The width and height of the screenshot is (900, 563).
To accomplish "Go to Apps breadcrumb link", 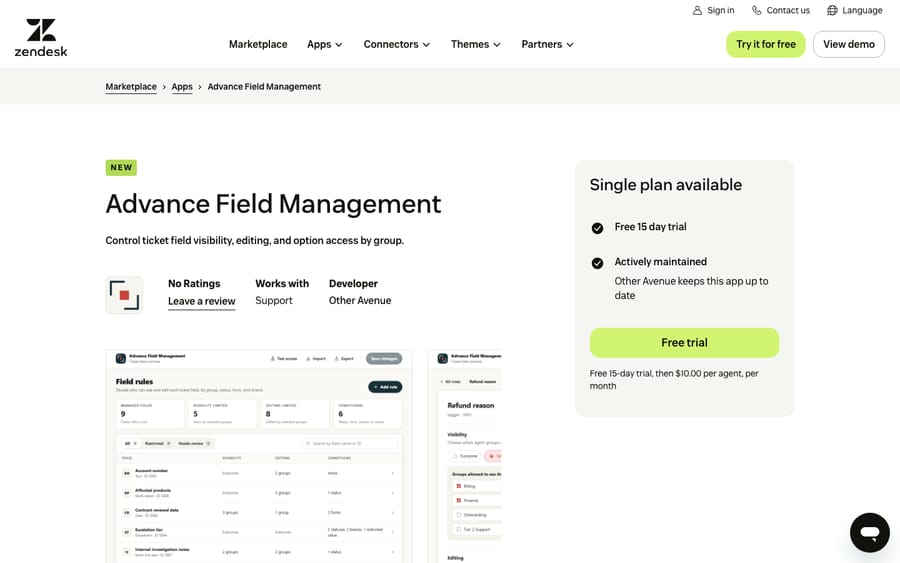I will (x=182, y=87).
